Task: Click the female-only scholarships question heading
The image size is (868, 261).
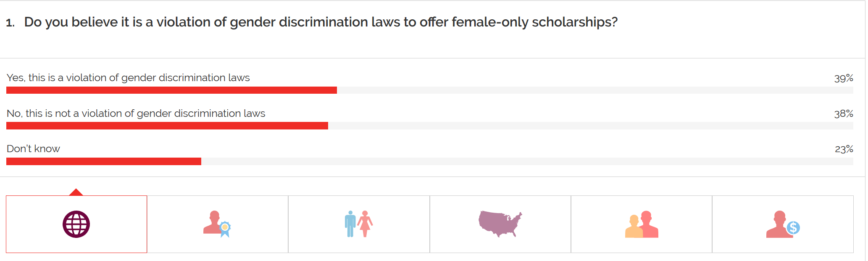Action: coord(321,22)
